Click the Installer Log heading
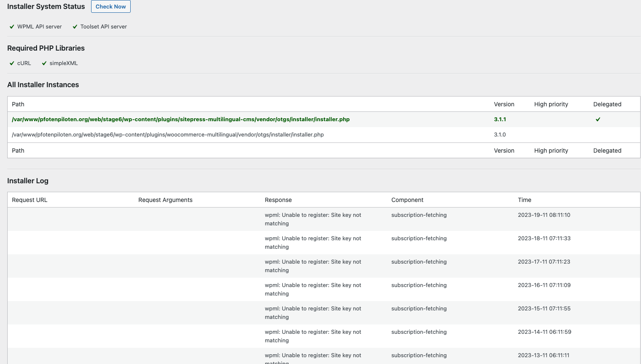The height and width of the screenshot is (364, 641). [x=28, y=181]
